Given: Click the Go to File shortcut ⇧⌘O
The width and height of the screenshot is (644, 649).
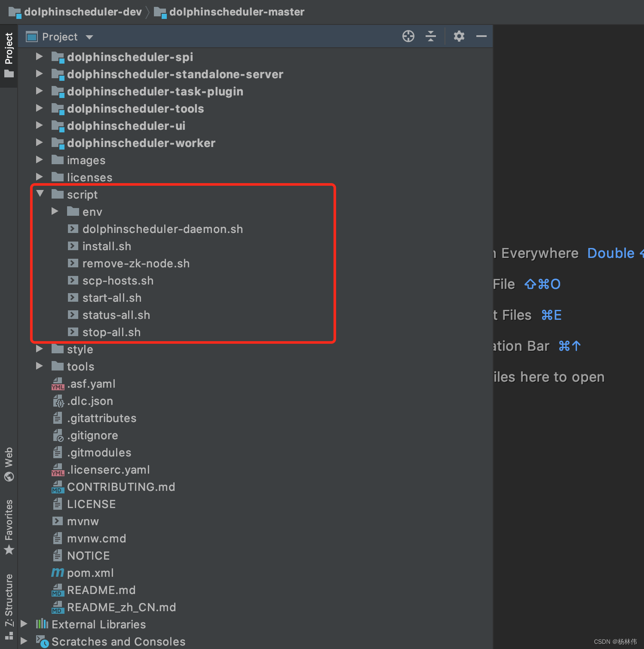Looking at the screenshot, I should [x=543, y=284].
